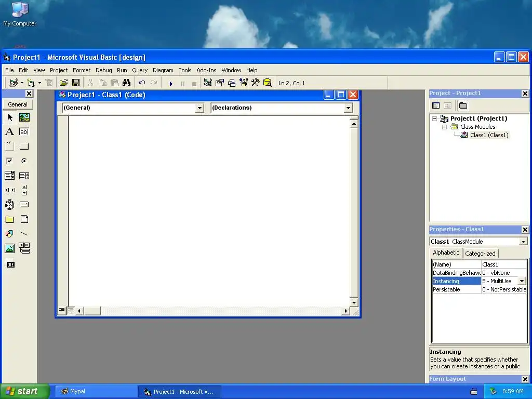Image resolution: width=532 pixels, height=399 pixels.
Task: Select the DriveListBox tool
Action: click(x=24, y=205)
